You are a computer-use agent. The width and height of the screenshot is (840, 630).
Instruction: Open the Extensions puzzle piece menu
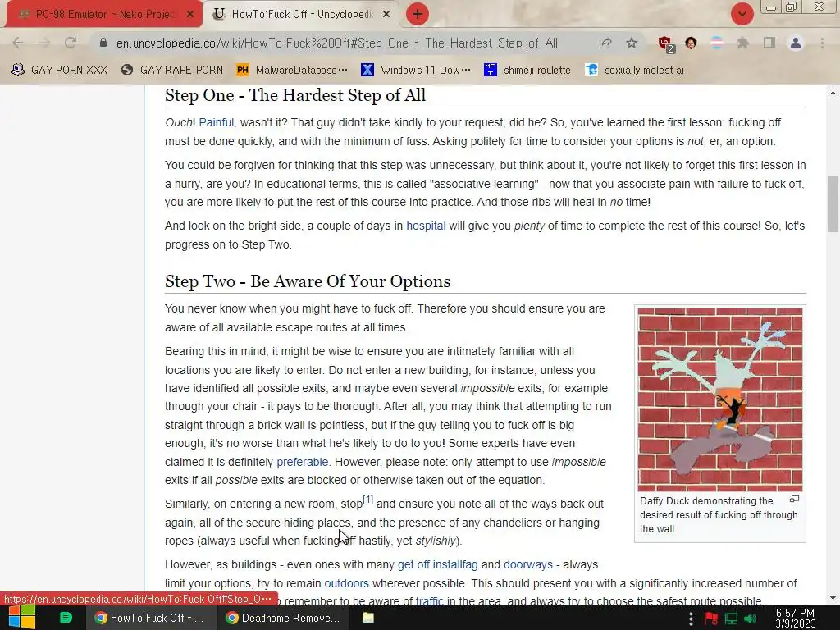tap(742, 43)
